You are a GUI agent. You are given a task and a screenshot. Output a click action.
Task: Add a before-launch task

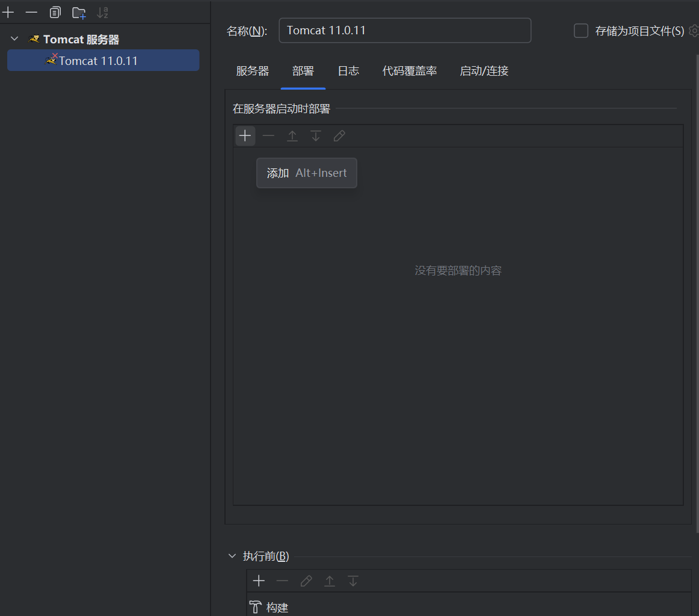[x=259, y=581]
